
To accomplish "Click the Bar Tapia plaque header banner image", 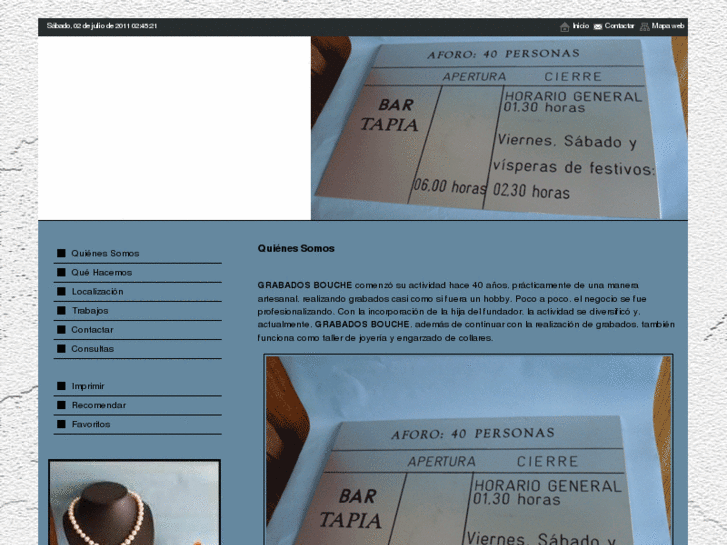I will [x=499, y=128].
